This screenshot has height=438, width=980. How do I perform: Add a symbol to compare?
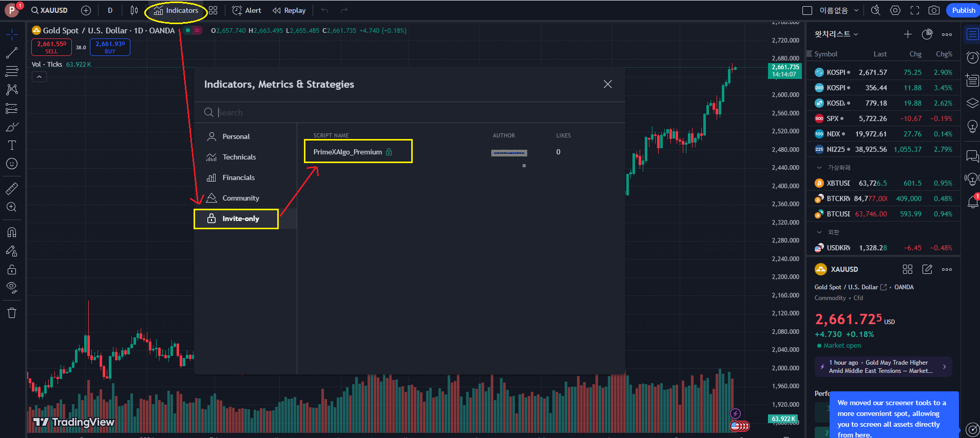86,10
